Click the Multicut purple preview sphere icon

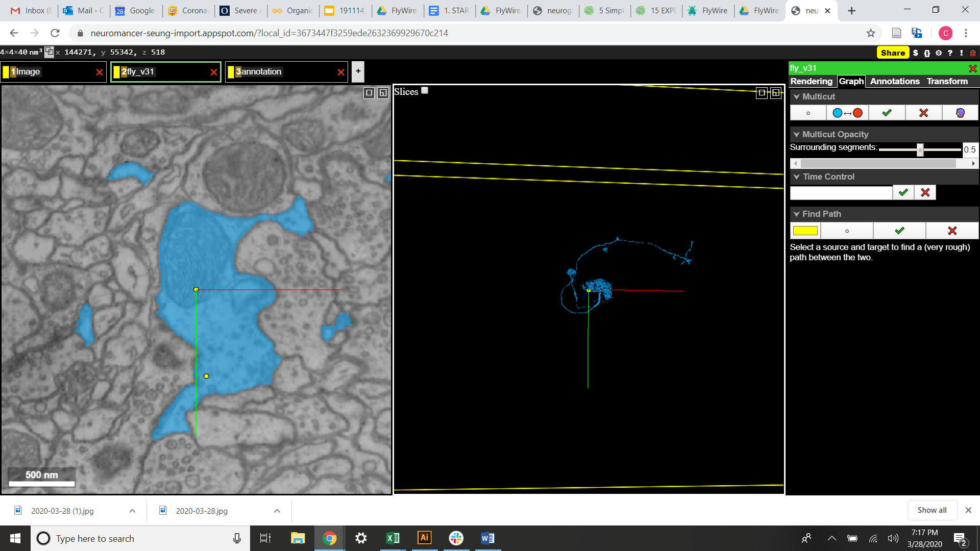[960, 113]
